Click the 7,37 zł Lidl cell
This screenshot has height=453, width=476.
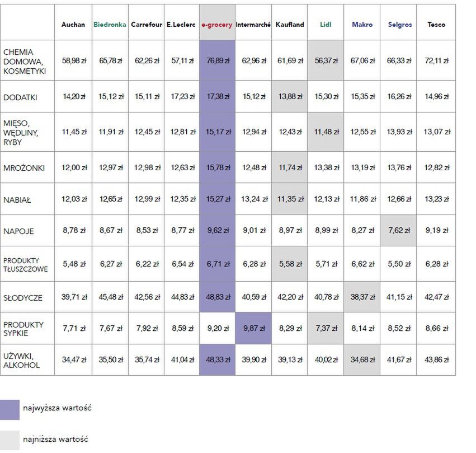pyautogui.click(x=326, y=329)
